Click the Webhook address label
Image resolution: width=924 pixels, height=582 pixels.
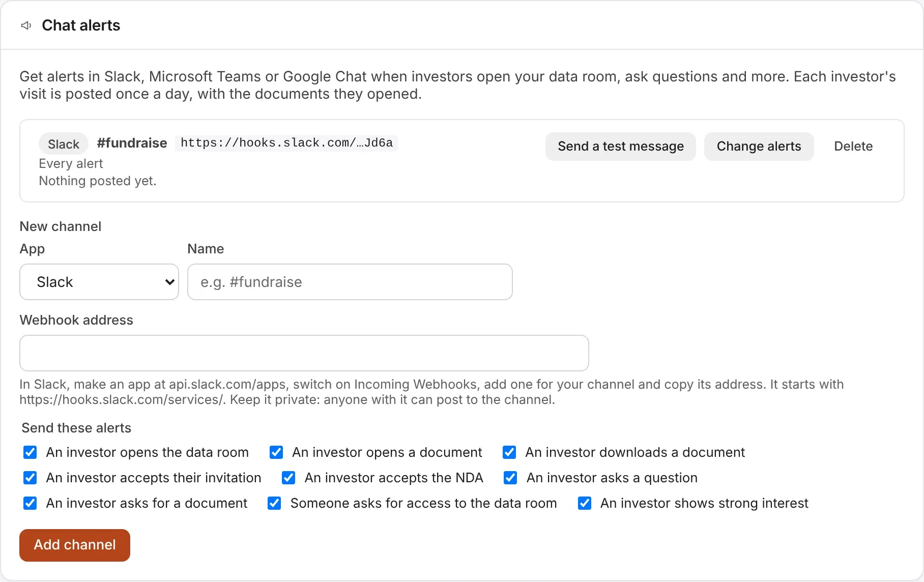(x=76, y=320)
